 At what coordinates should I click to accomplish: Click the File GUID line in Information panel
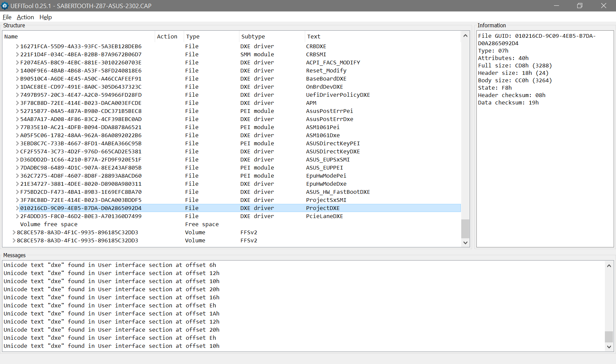click(x=537, y=39)
